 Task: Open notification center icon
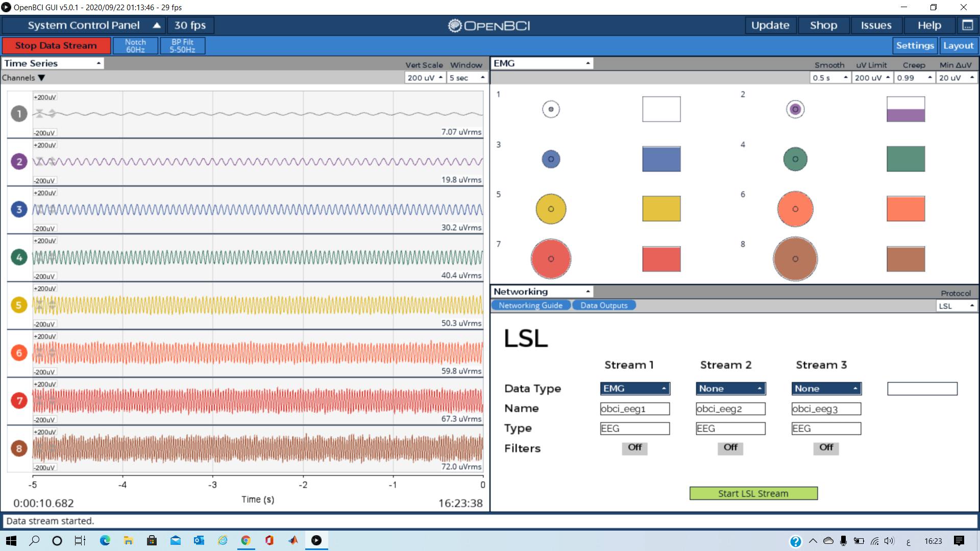(959, 541)
